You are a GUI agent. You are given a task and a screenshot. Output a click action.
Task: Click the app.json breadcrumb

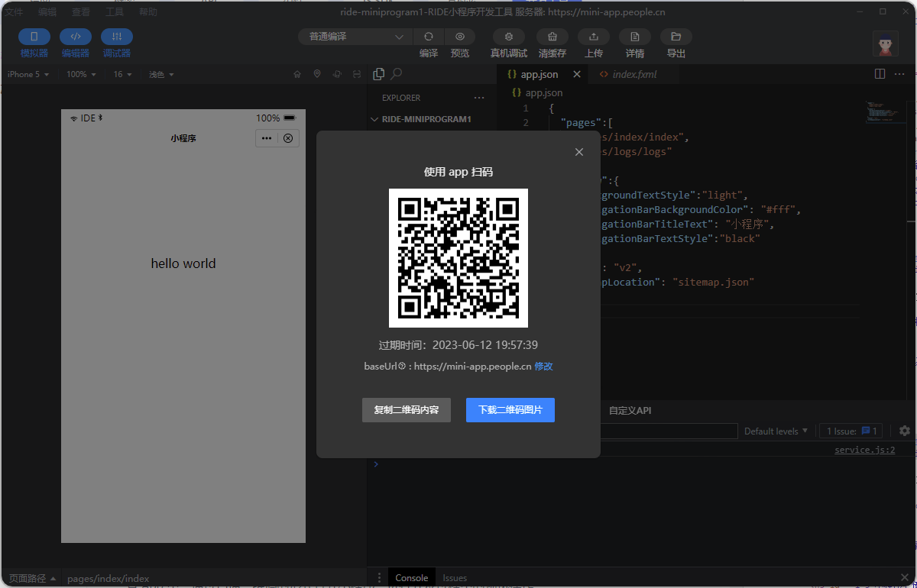click(x=537, y=92)
